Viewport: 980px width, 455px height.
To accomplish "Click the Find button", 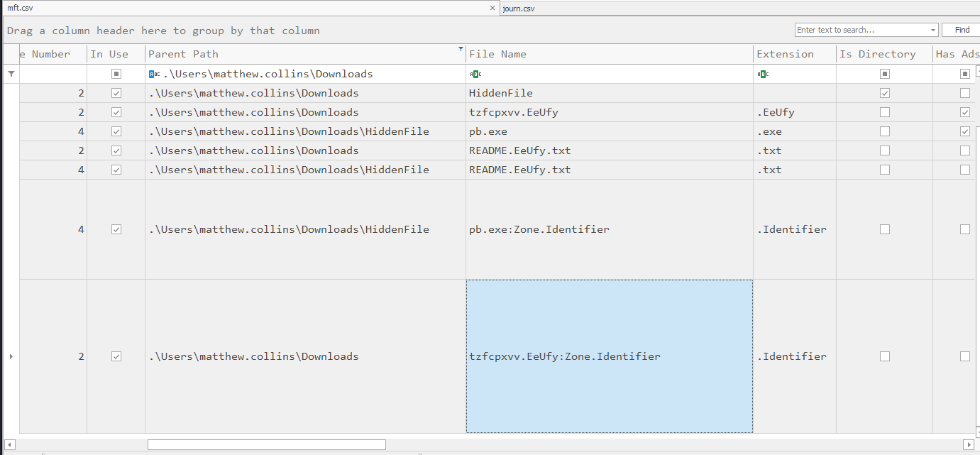I will coord(962,30).
